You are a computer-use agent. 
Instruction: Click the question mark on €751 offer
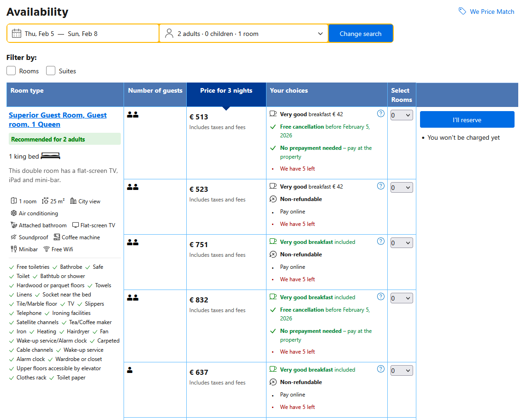[381, 241]
